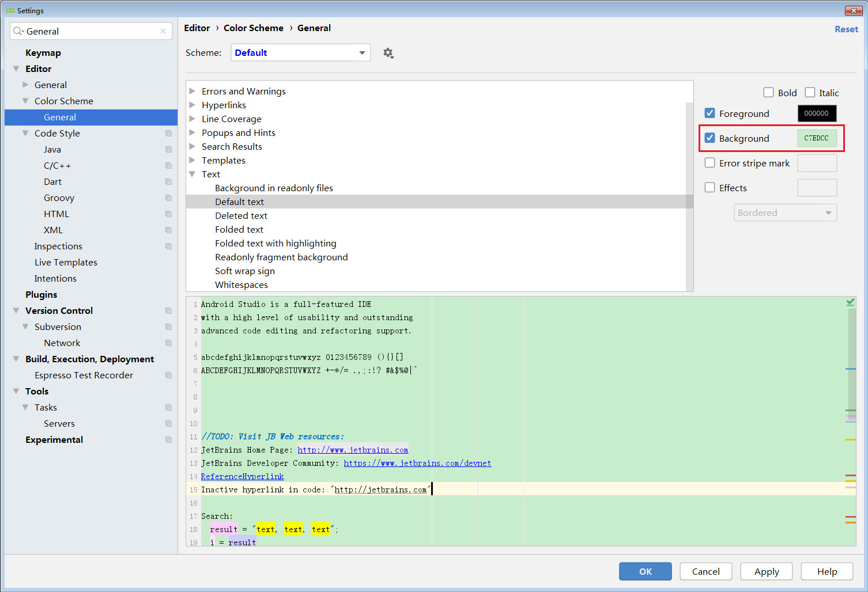Screen dimensions: 868x592
Task: Tick the Error stripe mark checkbox
Action: point(710,163)
